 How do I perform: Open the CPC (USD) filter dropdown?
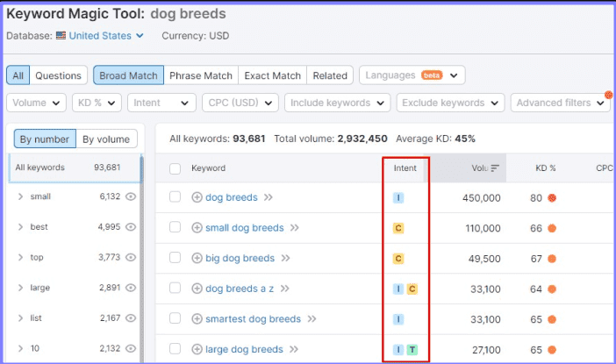pyautogui.click(x=240, y=103)
